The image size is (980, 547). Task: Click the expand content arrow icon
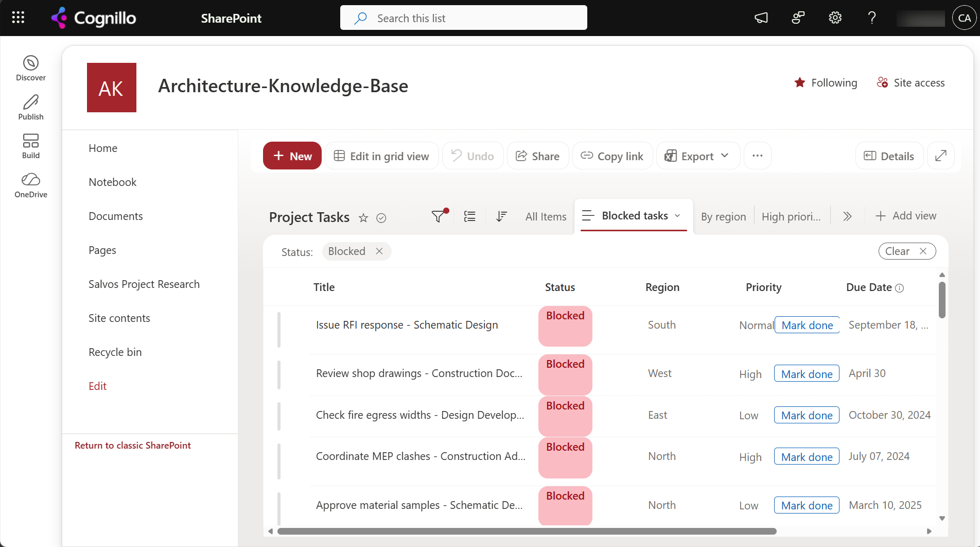click(x=941, y=156)
